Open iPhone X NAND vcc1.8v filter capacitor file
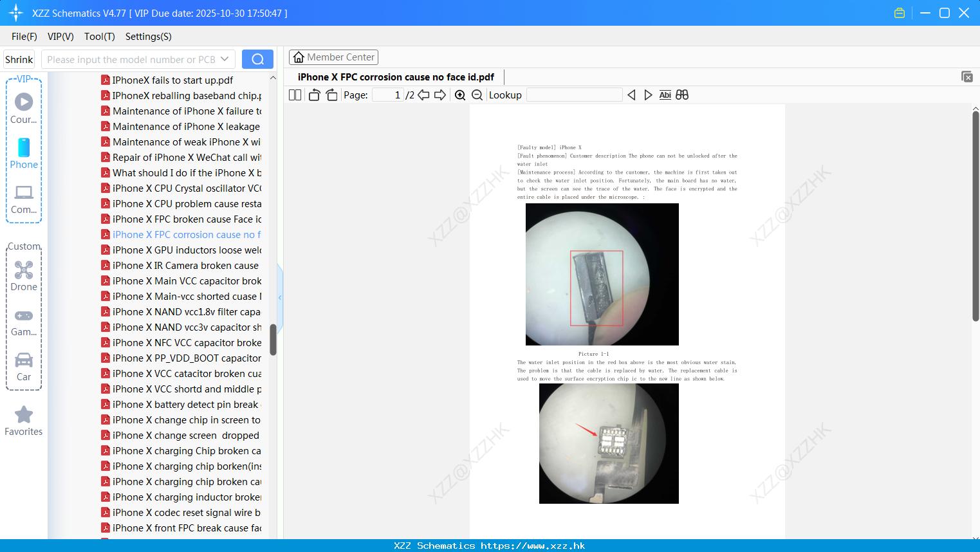This screenshot has width=980, height=552. coord(187,312)
